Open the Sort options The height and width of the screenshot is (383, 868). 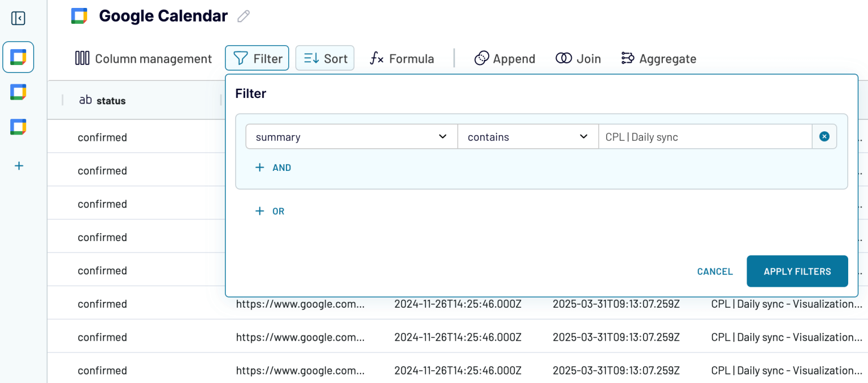point(324,58)
